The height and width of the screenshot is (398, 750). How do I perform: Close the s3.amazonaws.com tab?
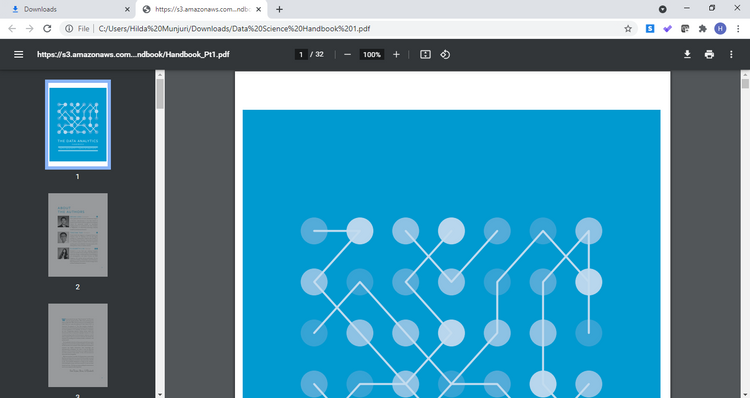tap(258, 9)
